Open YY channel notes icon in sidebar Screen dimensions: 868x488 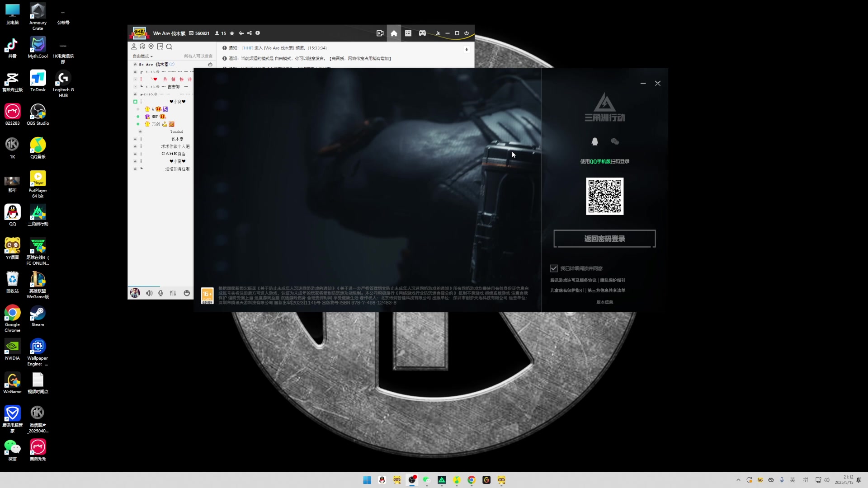click(x=160, y=47)
